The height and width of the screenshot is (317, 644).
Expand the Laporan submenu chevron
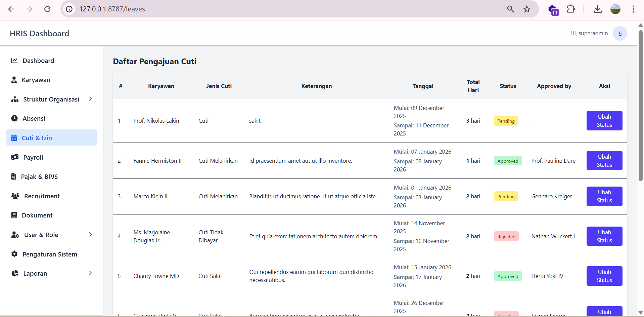(x=90, y=273)
